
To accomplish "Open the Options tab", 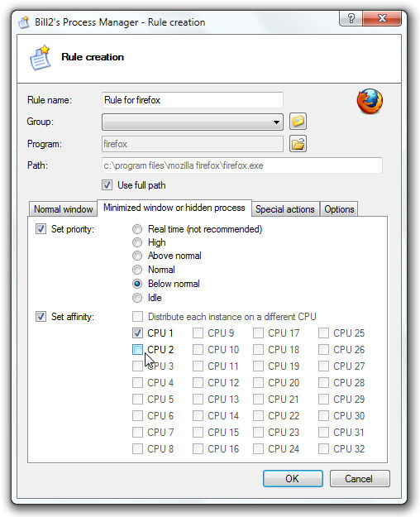I will (339, 209).
